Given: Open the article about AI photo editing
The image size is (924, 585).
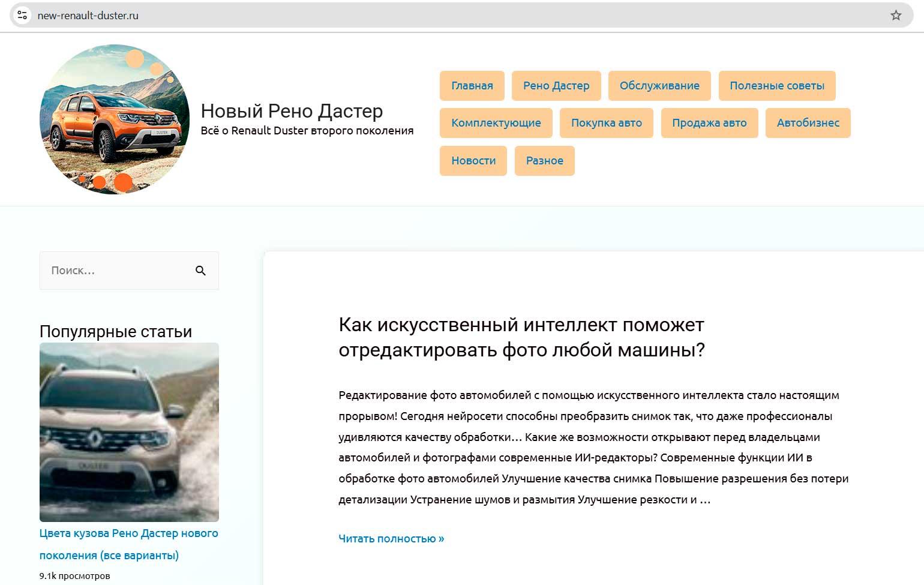Looking at the screenshot, I should coord(521,337).
